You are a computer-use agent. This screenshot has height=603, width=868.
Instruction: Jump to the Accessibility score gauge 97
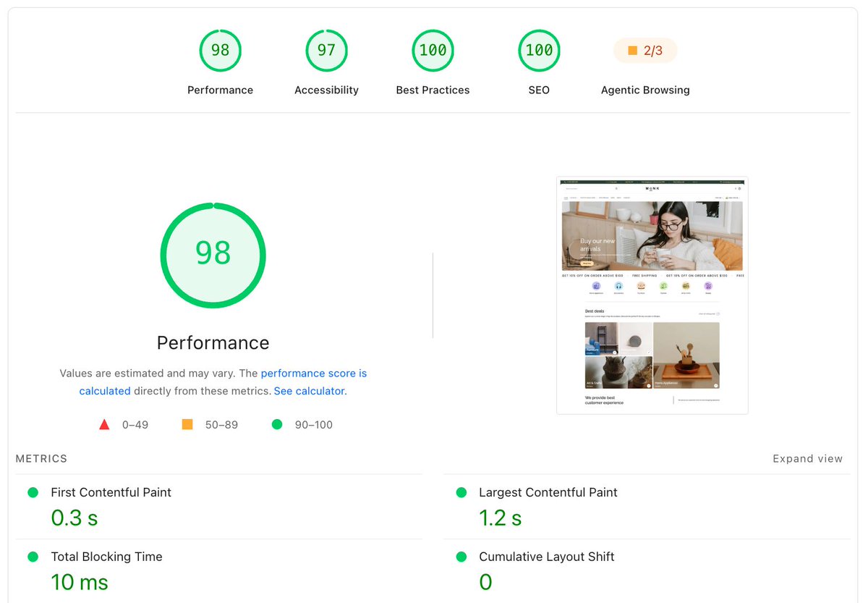click(x=326, y=51)
